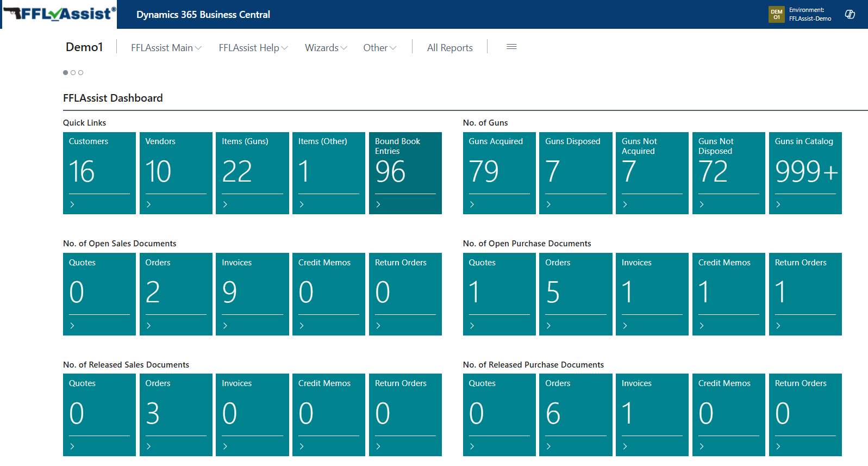Open open sales Credit Memos tile
This screenshot has width=868, height=466.
click(329, 294)
